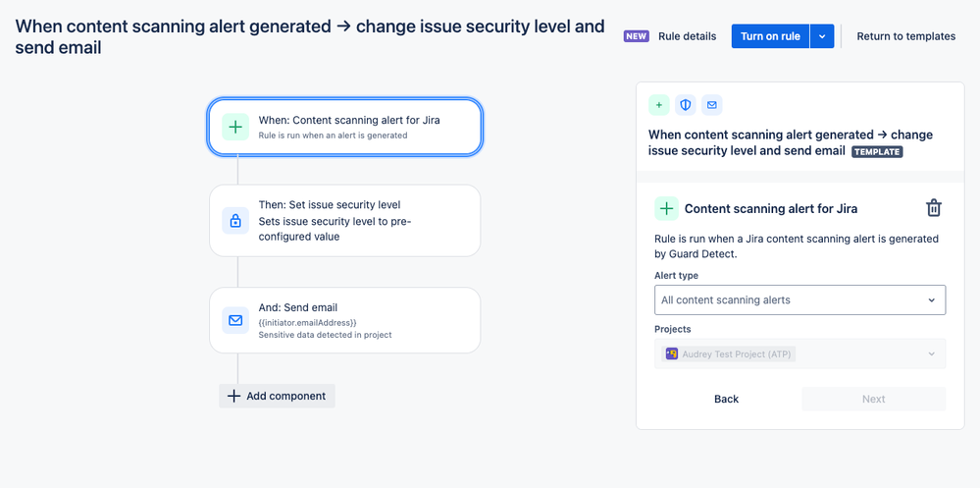This screenshot has width=980, height=488.
Task: Click the small plus icon atop side panel
Action: (x=659, y=105)
